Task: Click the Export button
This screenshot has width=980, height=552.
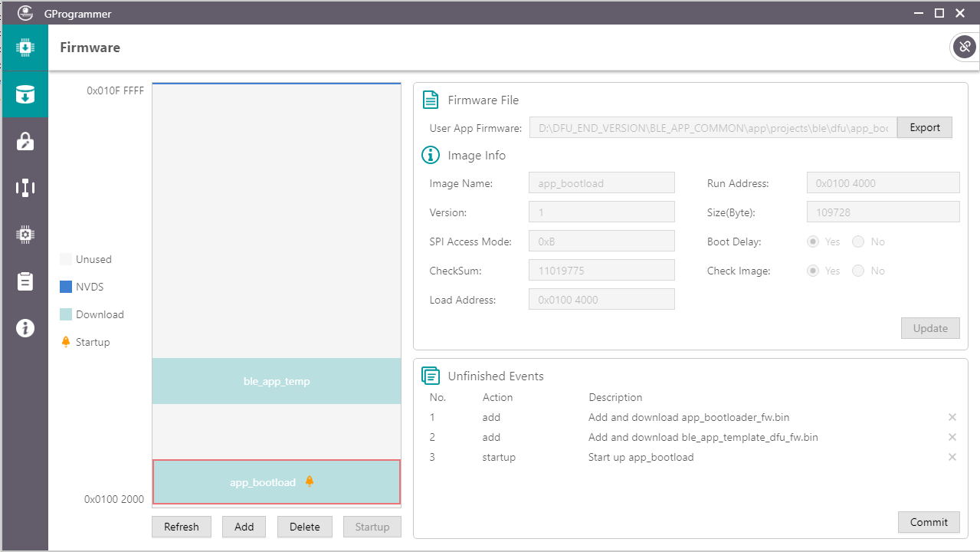Action: click(925, 127)
